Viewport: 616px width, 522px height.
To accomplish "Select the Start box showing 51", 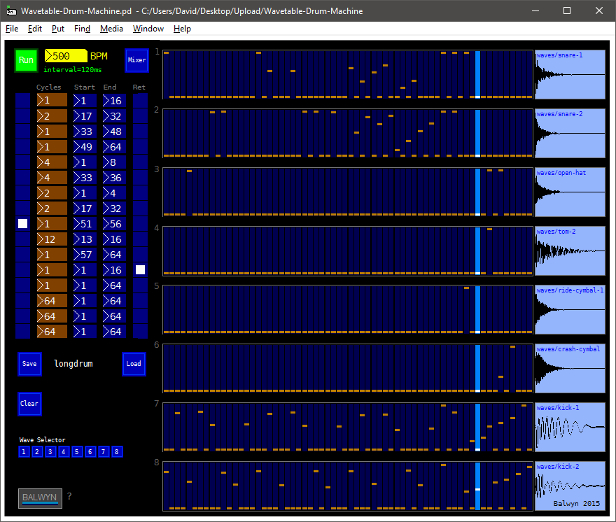I will coord(85,224).
